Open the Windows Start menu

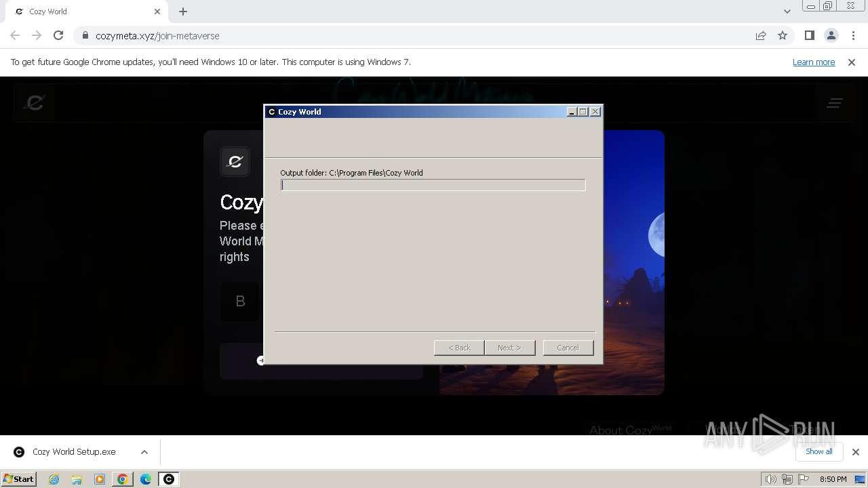point(18,479)
